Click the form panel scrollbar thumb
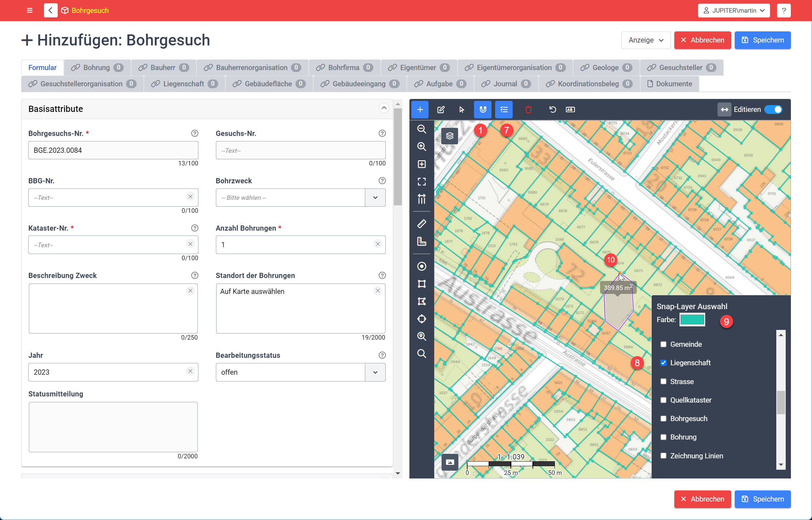The width and height of the screenshot is (812, 520). [x=398, y=157]
